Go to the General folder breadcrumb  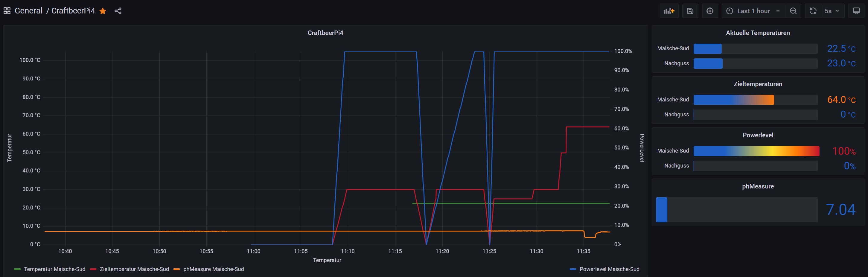(28, 11)
